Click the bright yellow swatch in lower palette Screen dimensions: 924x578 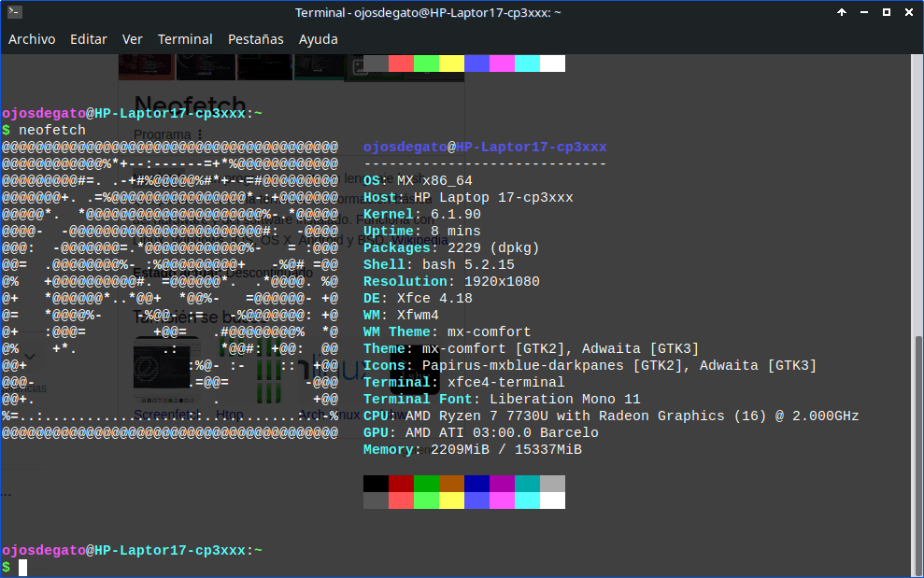tap(451, 500)
